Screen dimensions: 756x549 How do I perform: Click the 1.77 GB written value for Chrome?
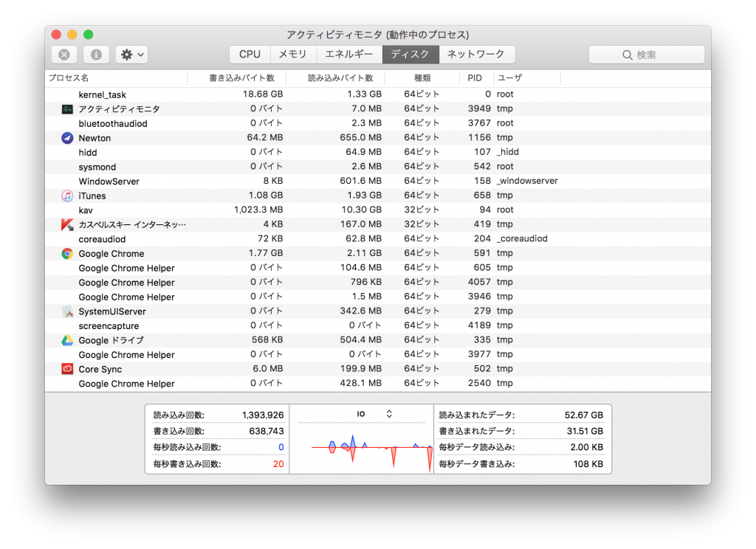click(266, 254)
